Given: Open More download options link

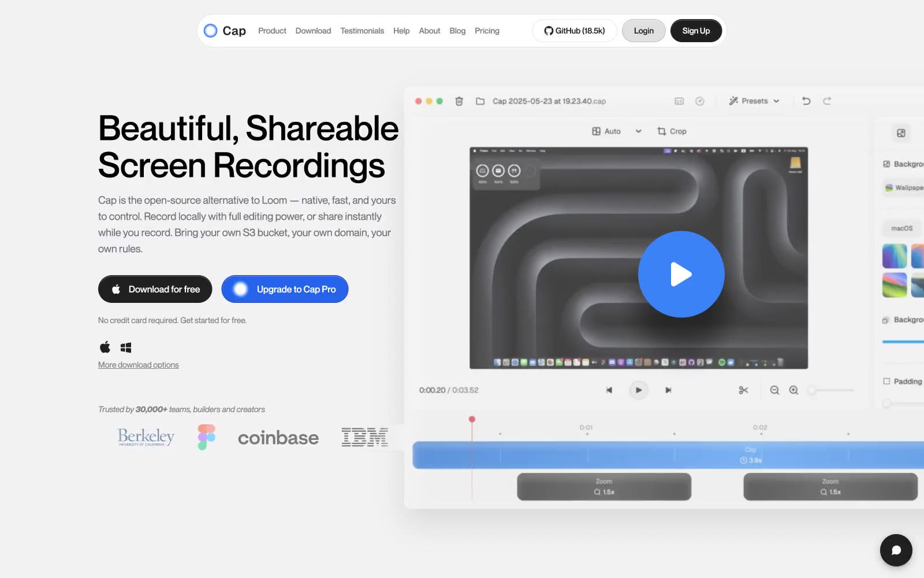Looking at the screenshot, I should [x=138, y=365].
